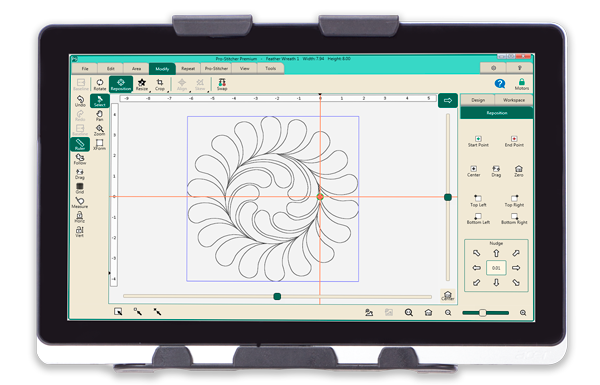This screenshot has height=385, width=600.
Task: Click the Follow icon in sidebar
Action: (x=80, y=159)
